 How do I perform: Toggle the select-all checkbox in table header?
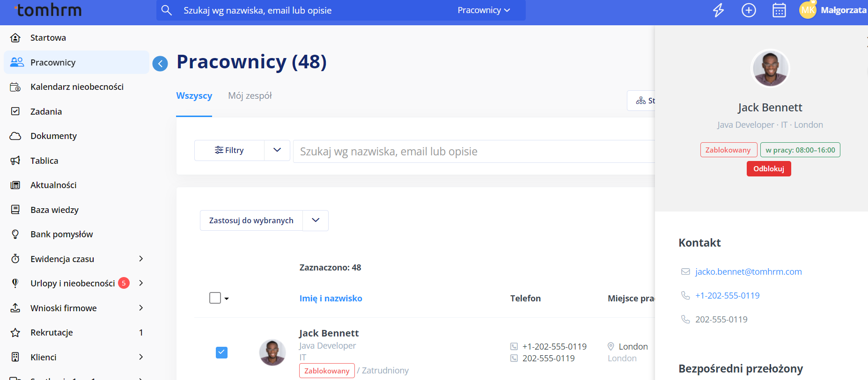click(x=215, y=298)
